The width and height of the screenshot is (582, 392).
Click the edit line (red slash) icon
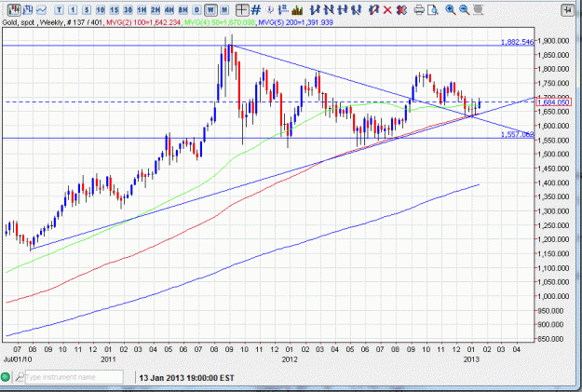373,10
